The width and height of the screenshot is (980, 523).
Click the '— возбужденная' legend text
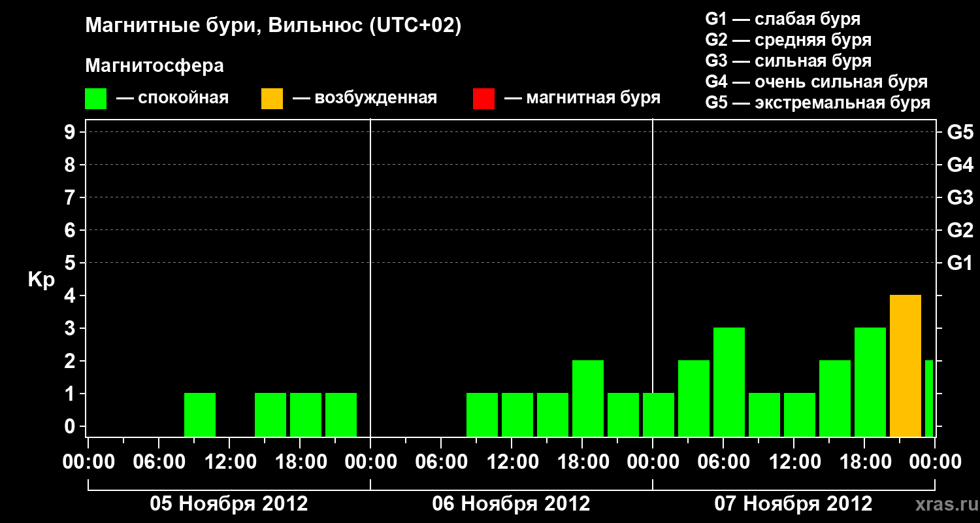tap(365, 98)
